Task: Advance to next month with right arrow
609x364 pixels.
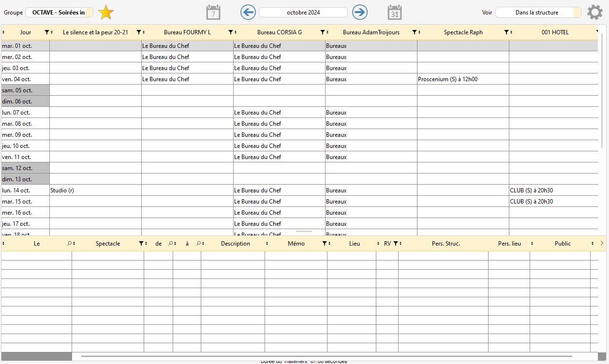Action: (360, 13)
